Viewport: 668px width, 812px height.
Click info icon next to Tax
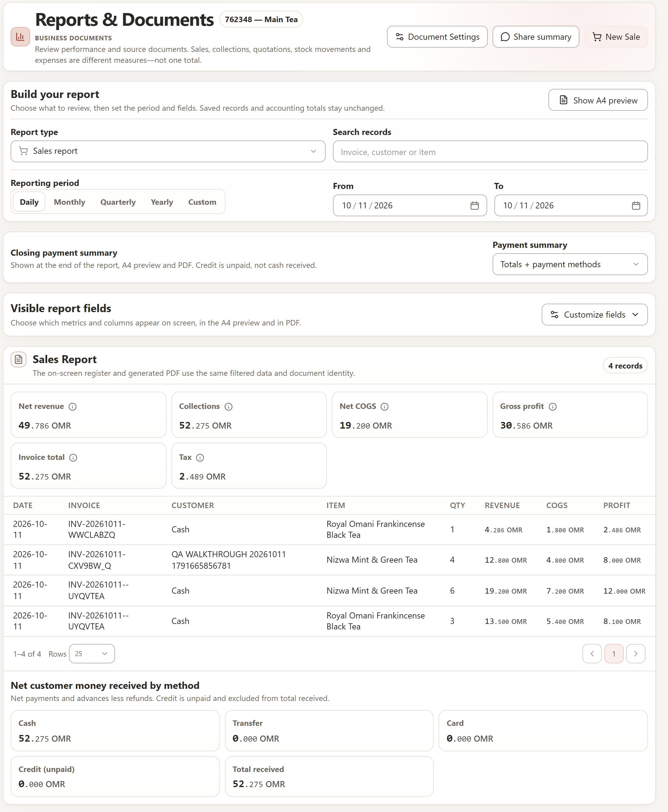coord(200,457)
